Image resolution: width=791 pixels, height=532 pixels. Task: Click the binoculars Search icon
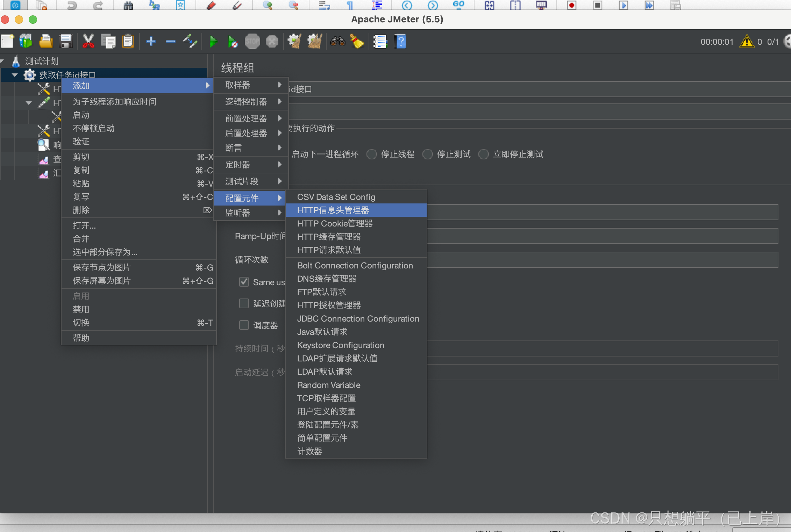click(x=337, y=42)
